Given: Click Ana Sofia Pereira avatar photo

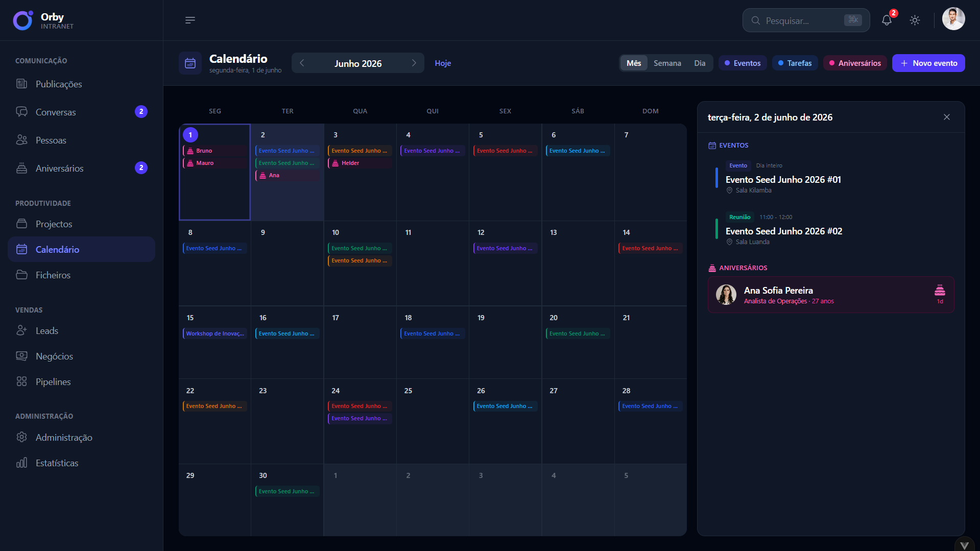Looking at the screenshot, I should pos(726,295).
